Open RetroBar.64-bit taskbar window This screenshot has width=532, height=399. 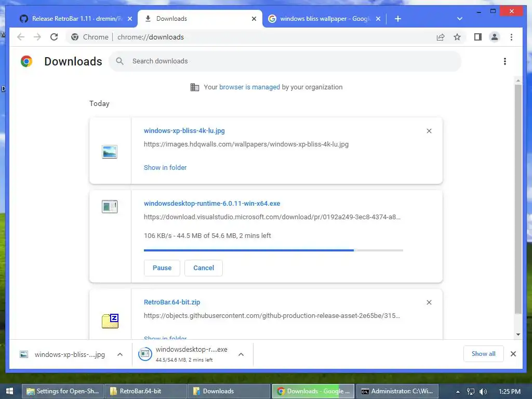click(x=146, y=391)
